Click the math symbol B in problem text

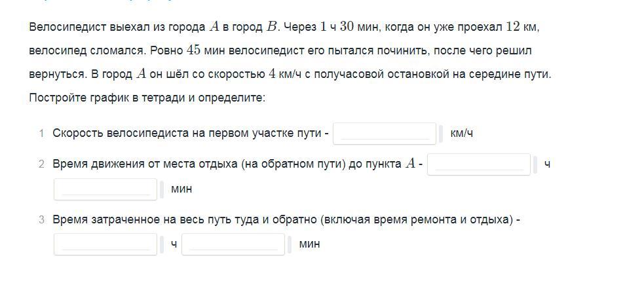coord(272,27)
